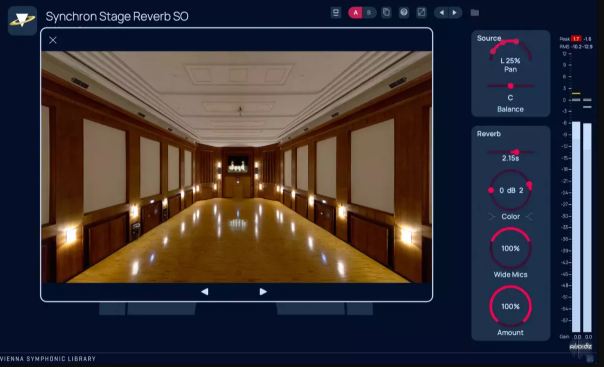Image resolution: width=604 pixels, height=367 pixels.
Task: Open the preset folder icon
Action: 475,13
